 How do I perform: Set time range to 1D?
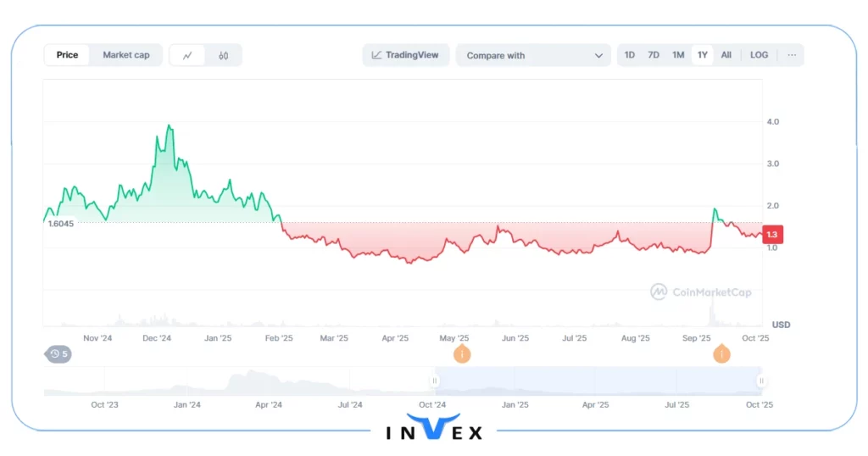tap(630, 55)
